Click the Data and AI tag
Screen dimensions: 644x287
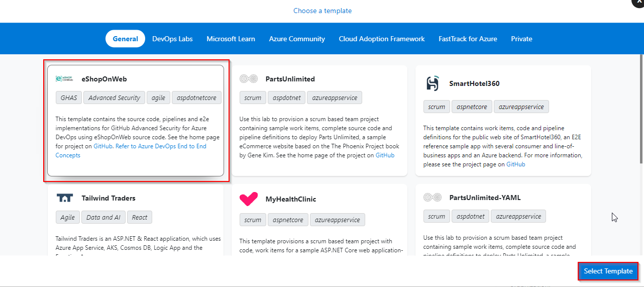point(103,217)
